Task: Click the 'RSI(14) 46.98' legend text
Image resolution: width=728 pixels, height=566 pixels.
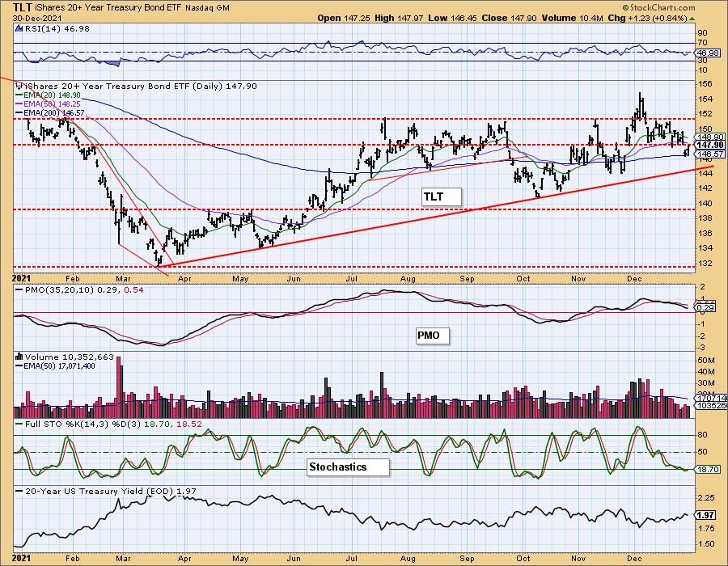Action: [57, 28]
